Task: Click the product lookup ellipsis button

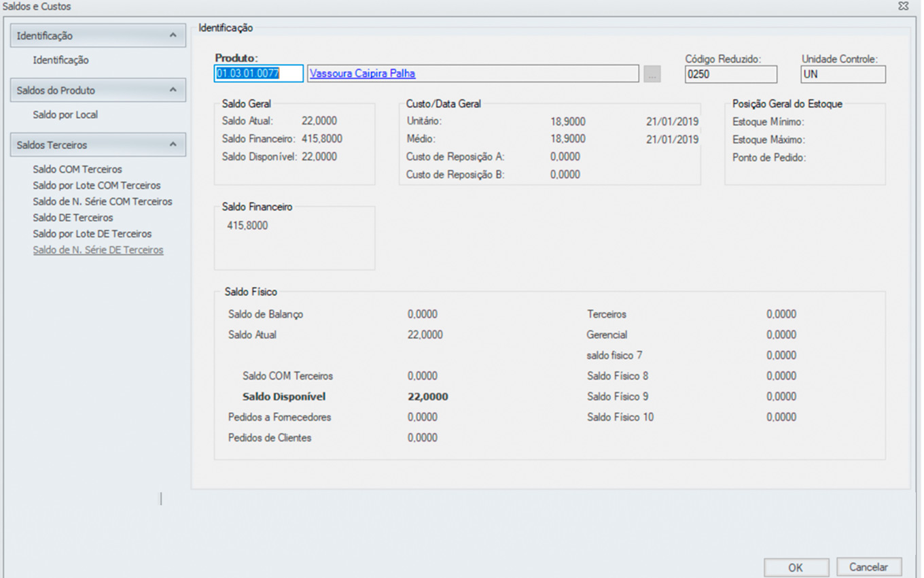Action: coord(652,74)
